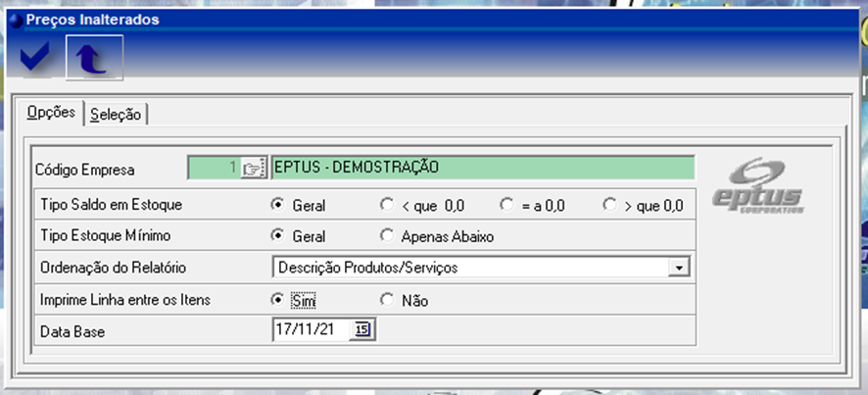Select the '< que 0,0' stock balance option
The image size is (868, 395).
387,206
